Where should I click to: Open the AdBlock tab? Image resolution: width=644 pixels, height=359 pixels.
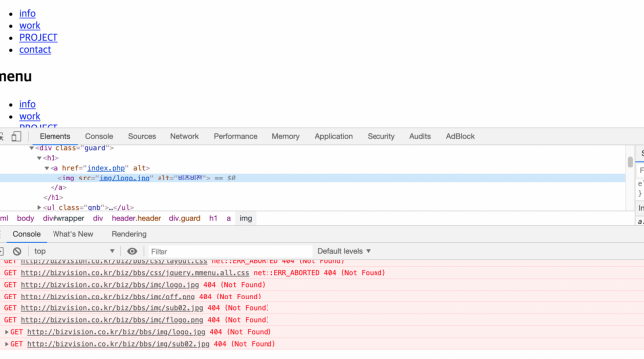(460, 136)
